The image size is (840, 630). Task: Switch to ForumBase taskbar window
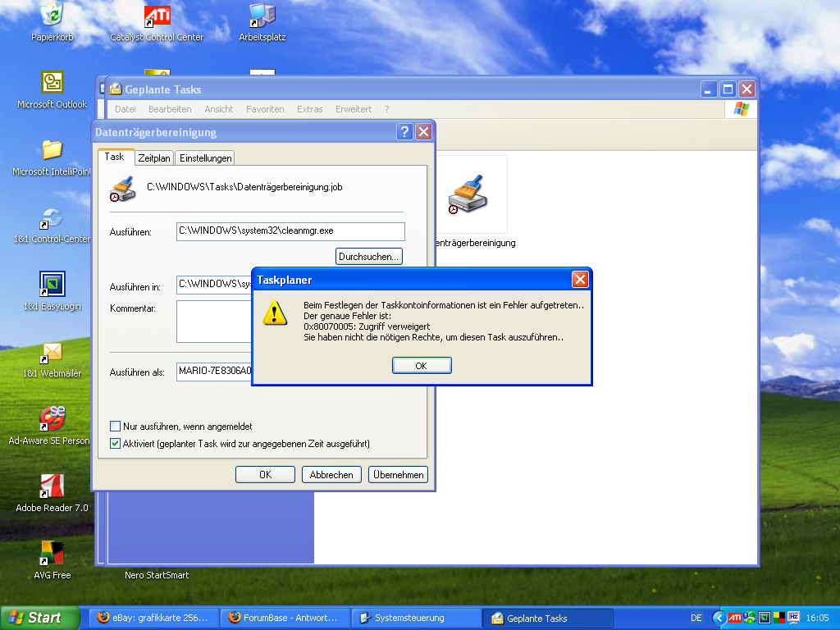(285, 618)
